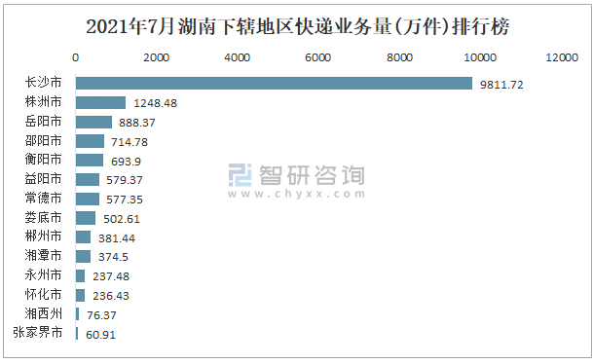This screenshot has width=593, height=364.
Task: Click the 502.61 data label for 娄底市
Action: coord(122,219)
